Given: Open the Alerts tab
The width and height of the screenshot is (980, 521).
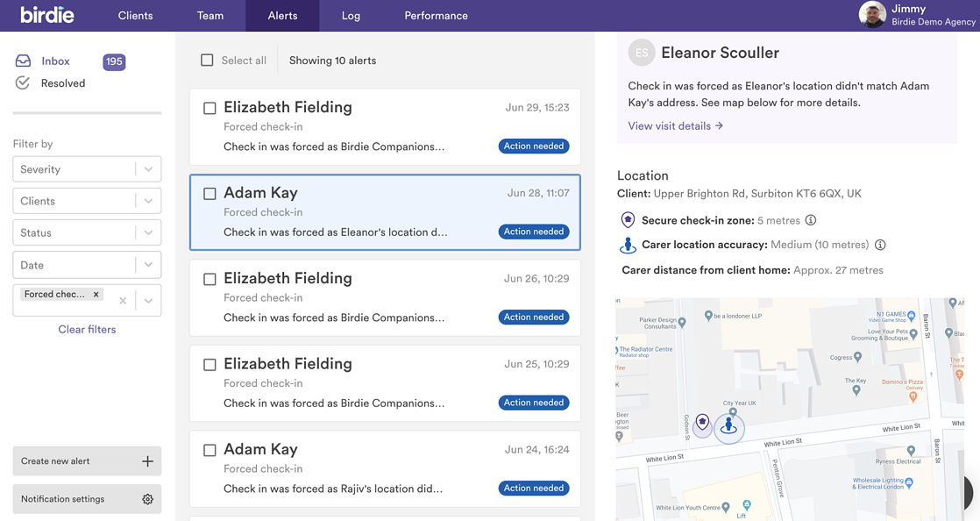Looking at the screenshot, I should 282,16.
